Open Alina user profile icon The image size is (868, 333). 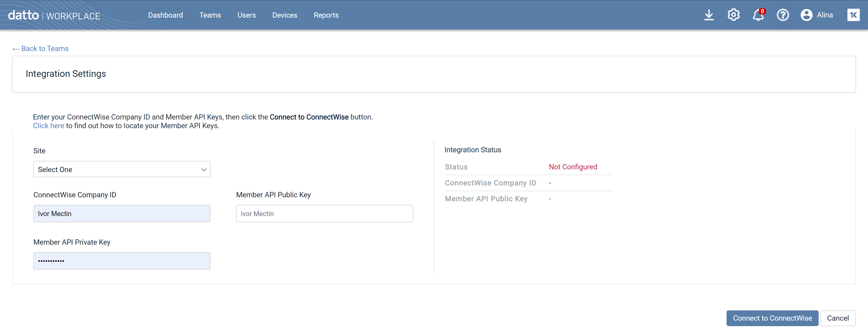point(806,15)
